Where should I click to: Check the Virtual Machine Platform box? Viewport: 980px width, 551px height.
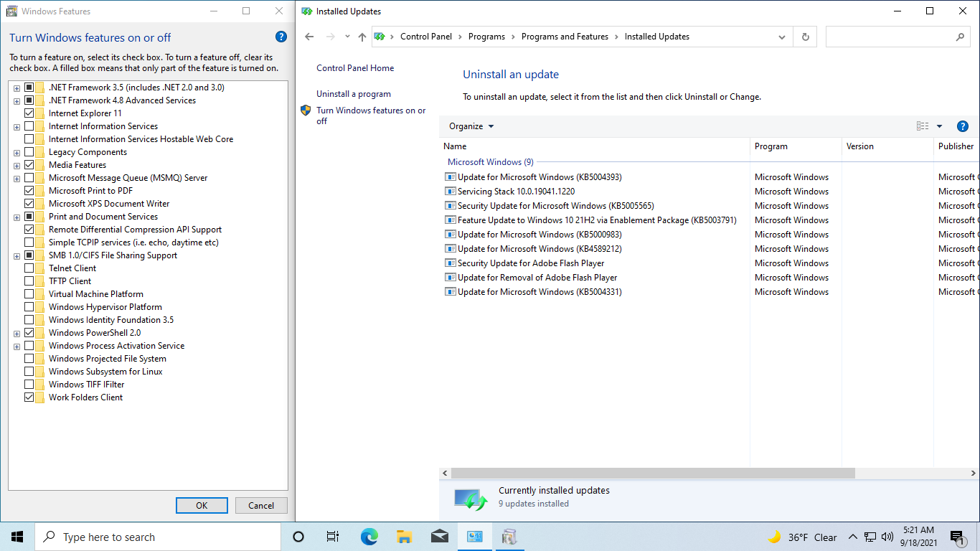29,294
